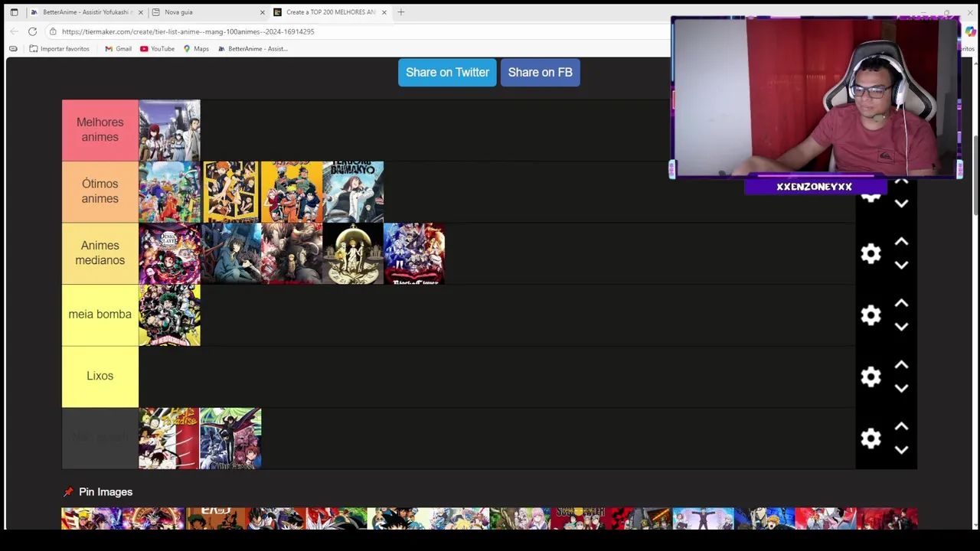Viewport: 980px width, 551px height.
Task: Move Lixos row up
Action: 901,365
